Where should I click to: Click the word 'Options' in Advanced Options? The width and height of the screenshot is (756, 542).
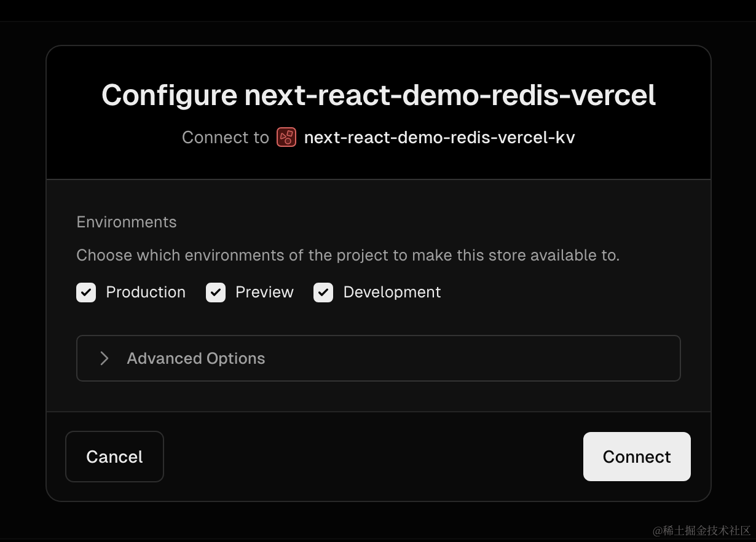click(x=235, y=358)
